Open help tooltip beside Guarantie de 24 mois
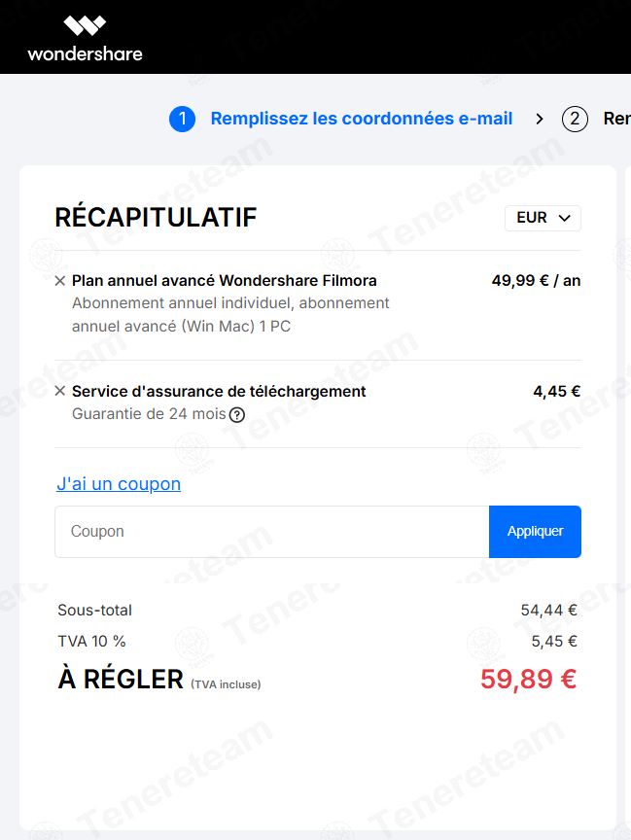Viewport: 631px width, 840px height. tap(237, 414)
